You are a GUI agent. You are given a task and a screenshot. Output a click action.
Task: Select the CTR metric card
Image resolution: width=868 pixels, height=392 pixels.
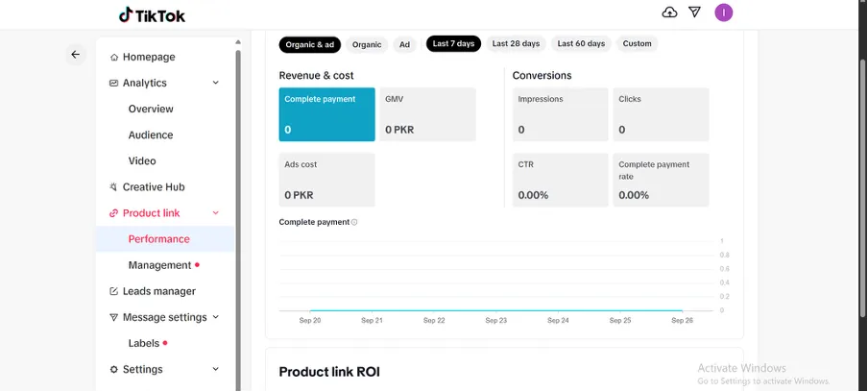coord(560,180)
